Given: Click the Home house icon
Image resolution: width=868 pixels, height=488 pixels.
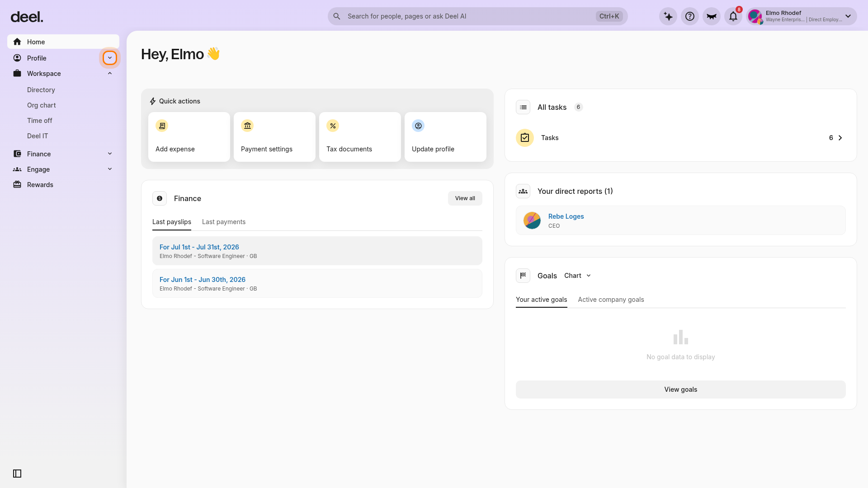Looking at the screenshot, I should click(x=17, y=42).
